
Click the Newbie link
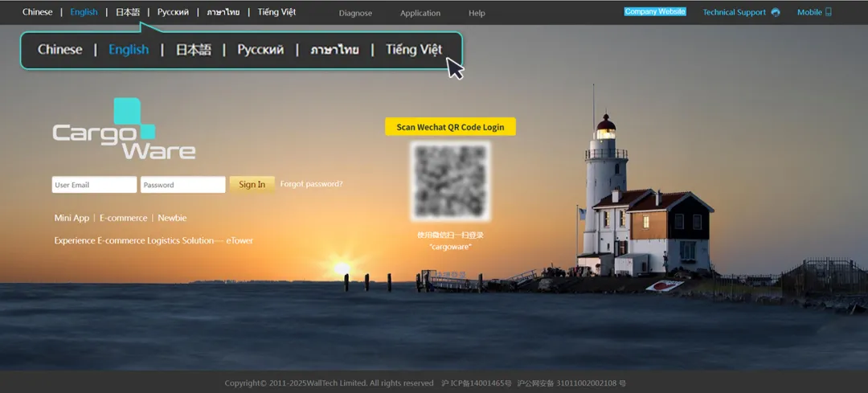172,218
